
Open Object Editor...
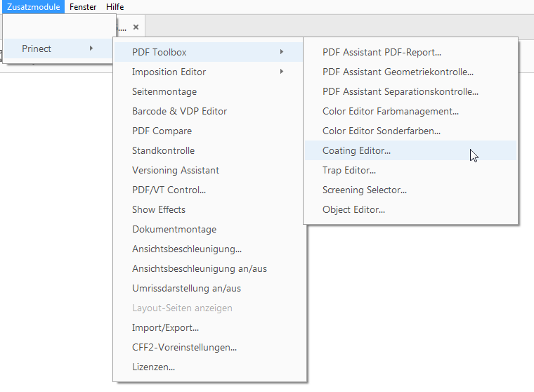pyautogui.click(x=410, y=210)
